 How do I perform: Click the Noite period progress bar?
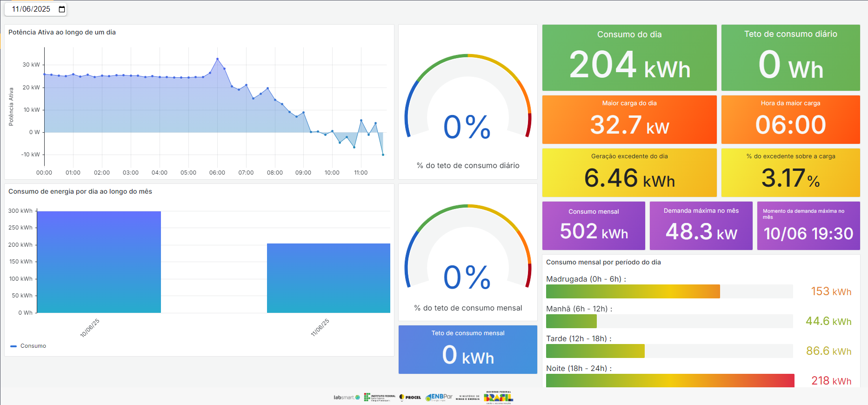click(670, 380)
